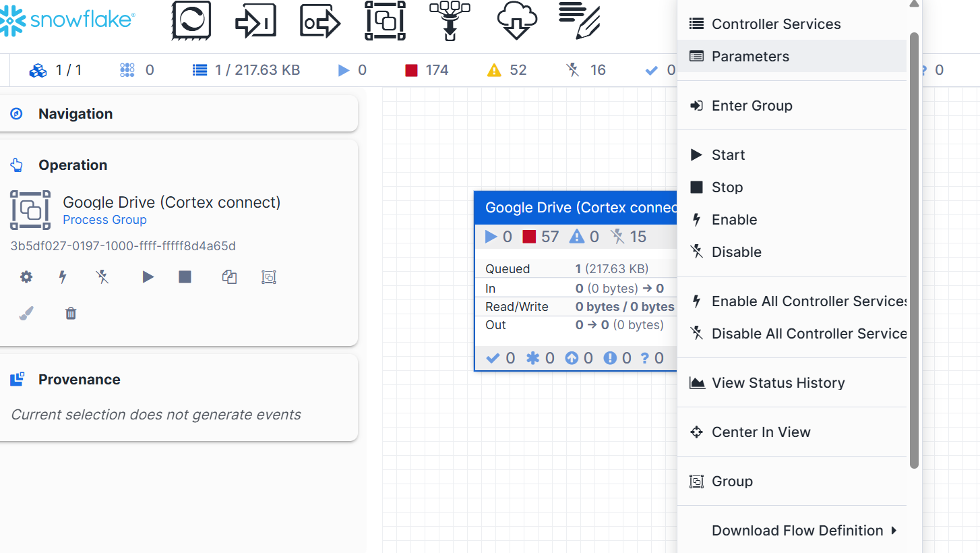Choose View Status History menu entry
This screenshot has width=980, height=553.
[x=791, y=383]
